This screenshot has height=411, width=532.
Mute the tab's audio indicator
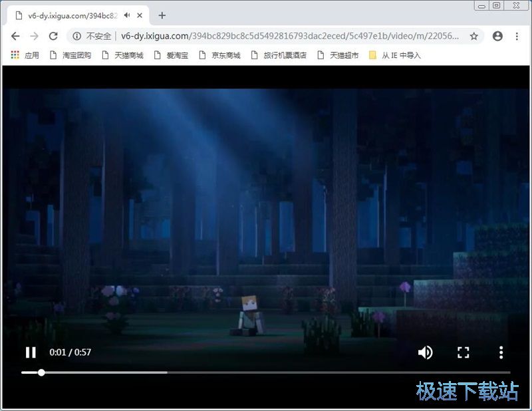pyautogui.click(x=126, y=15)
